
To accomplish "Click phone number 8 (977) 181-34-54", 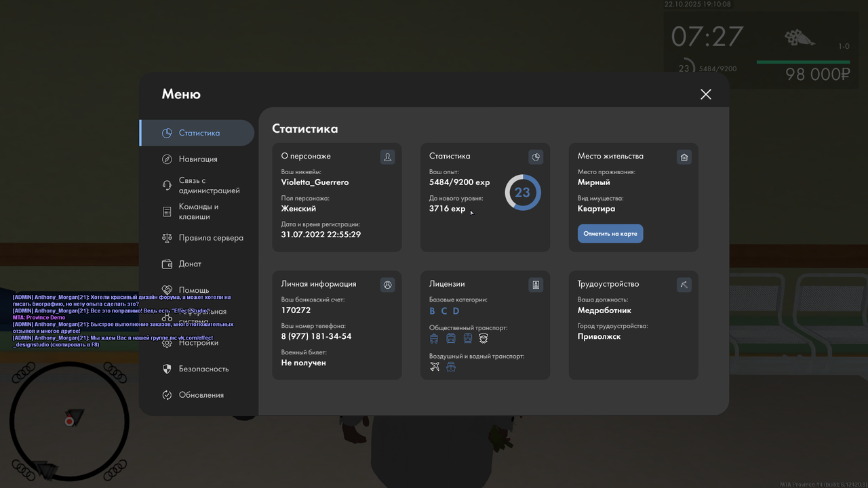I will (x=317, y=336).
